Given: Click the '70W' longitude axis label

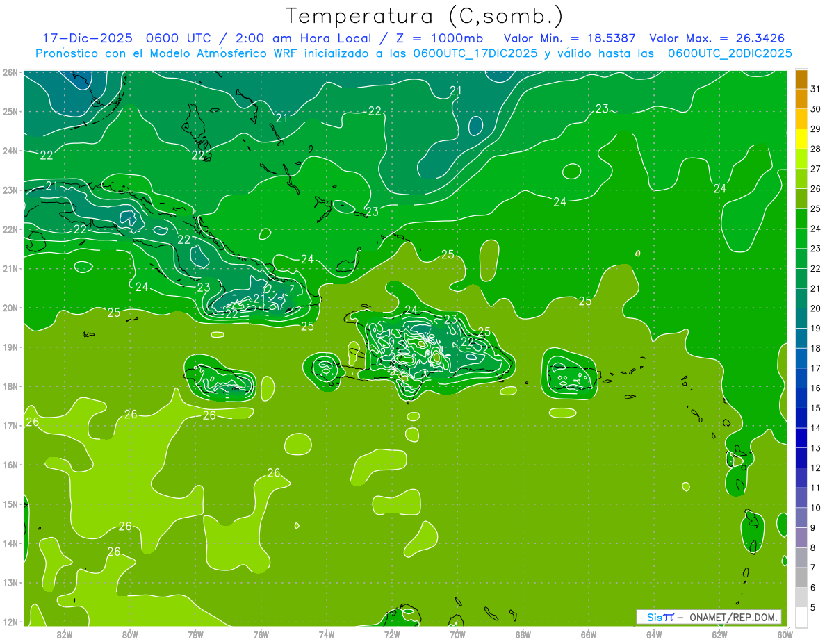Looking at the screenshot, I should [457, 634].
